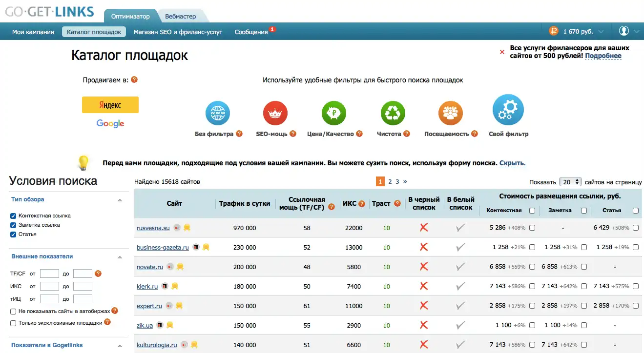Switch to the Вебмастер tab
Viewport: 644px width, 353px height.
click(181, 16)
